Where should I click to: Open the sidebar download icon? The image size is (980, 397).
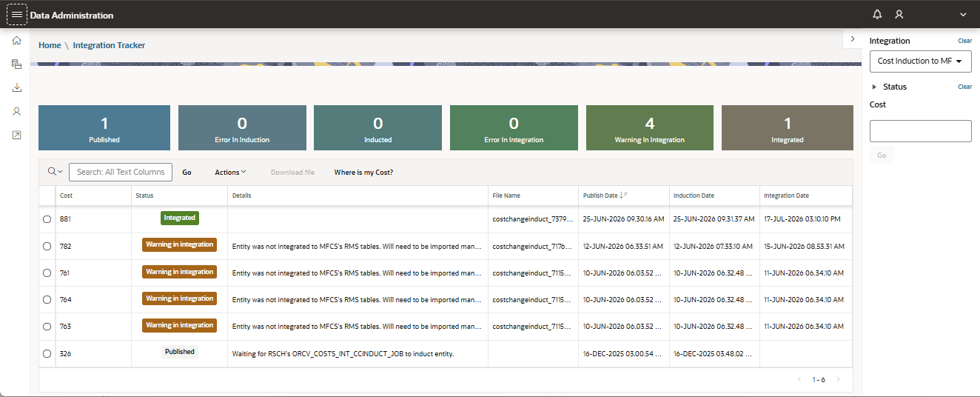16,87
